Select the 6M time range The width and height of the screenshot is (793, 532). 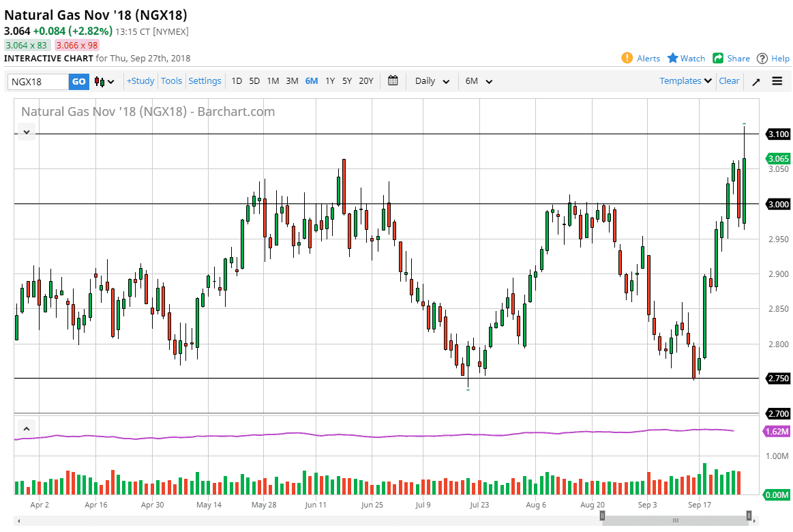312,80
